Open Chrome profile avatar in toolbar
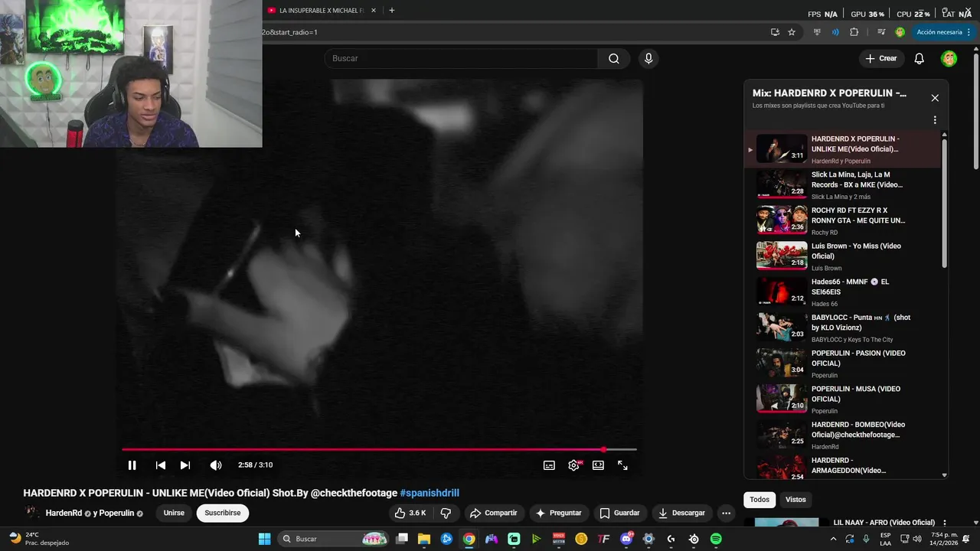Viewport: 980px width, 551px height. (x=900, y=32)
